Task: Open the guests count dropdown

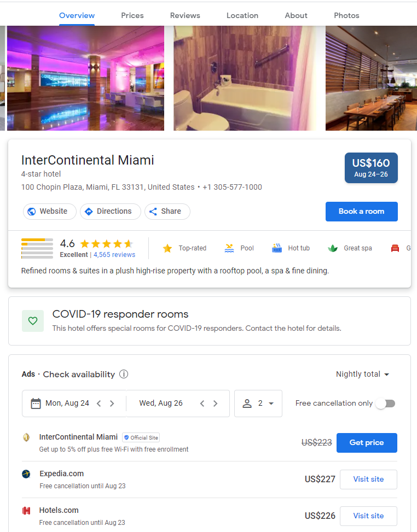Action: point(258,404)
